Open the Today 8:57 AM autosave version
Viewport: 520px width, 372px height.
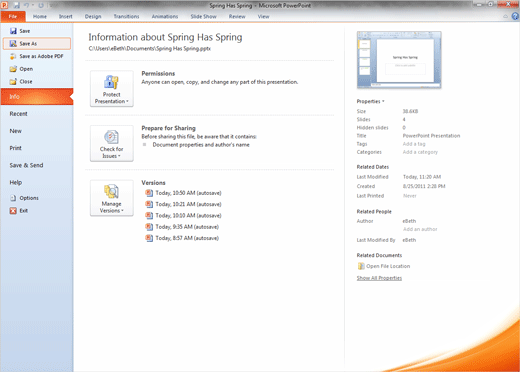click(x=187, y=238)
